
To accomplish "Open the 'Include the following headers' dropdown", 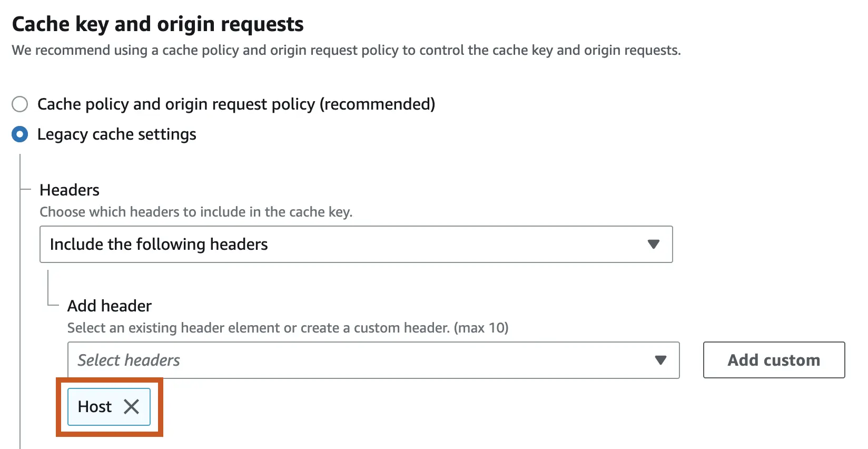I will pyautogui.click(x=356, y=245).
